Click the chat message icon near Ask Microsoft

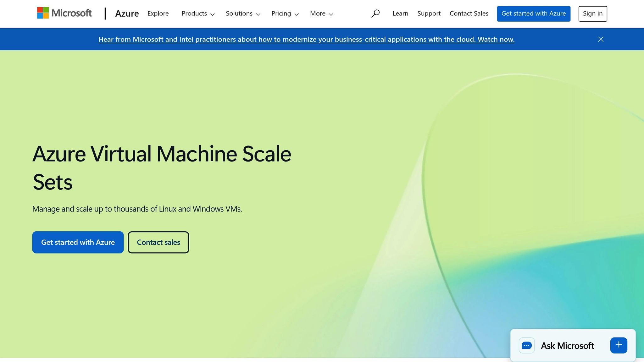(527, 345)
